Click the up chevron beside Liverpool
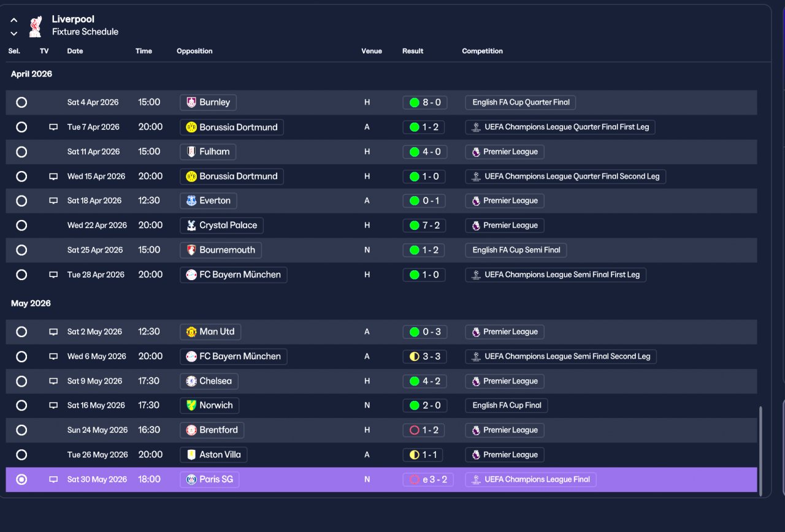The image size is (785, 532). [13, 20]
